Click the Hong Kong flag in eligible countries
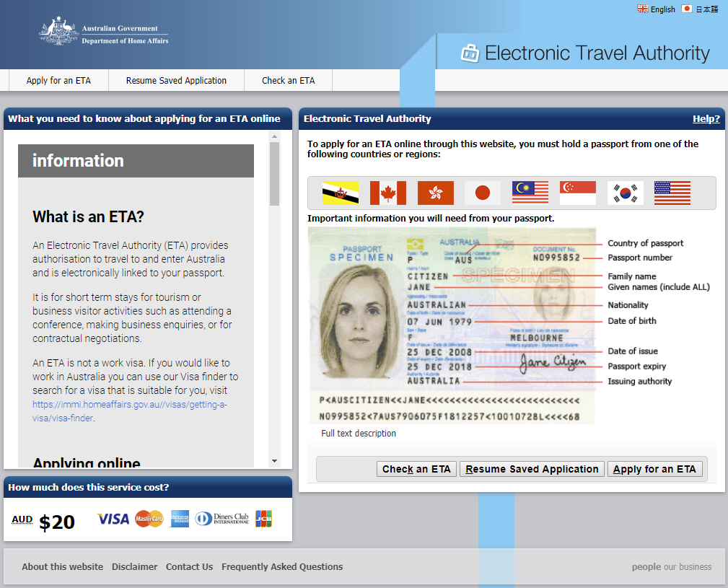 436,193
